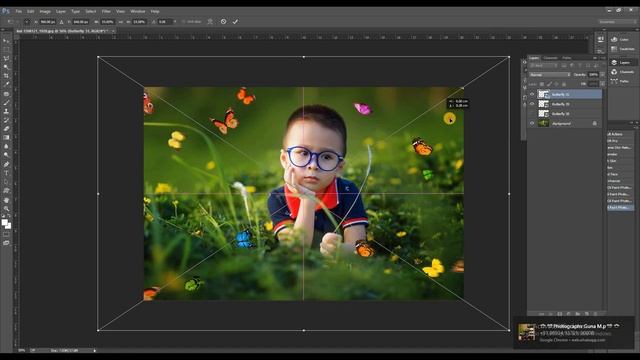640x360 pixels.
Task: Toggle the Anti-alias checkbox in options bar
Action: [183, 22]
